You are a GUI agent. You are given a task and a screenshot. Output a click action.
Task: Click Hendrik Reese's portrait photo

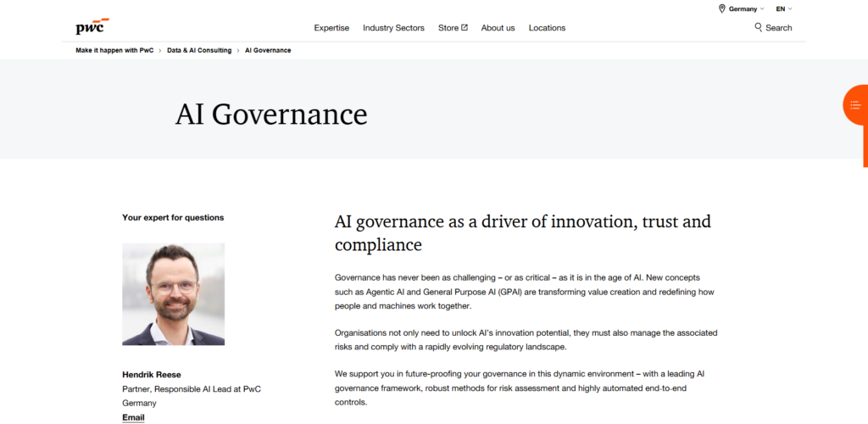coord(173,294)
